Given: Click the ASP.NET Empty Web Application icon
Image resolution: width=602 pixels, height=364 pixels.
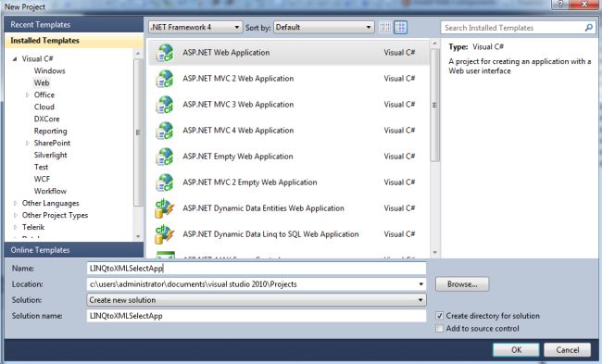Looking at the screenshot, I should (x=165, y=157).
